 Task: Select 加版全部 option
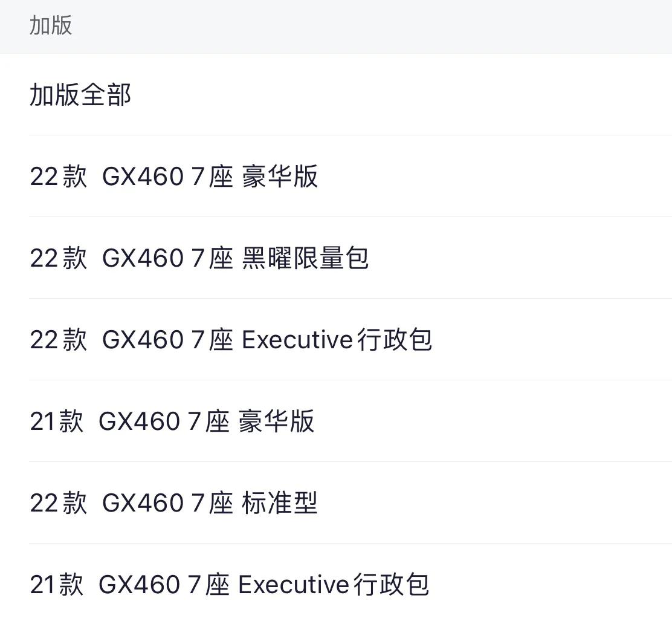pos(80,95)
